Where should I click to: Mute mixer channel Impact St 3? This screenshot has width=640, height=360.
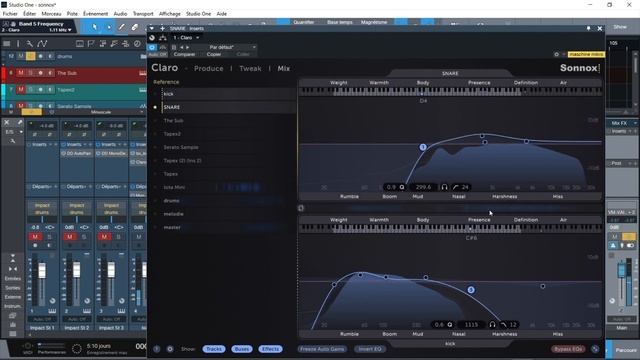pos(104,237)
